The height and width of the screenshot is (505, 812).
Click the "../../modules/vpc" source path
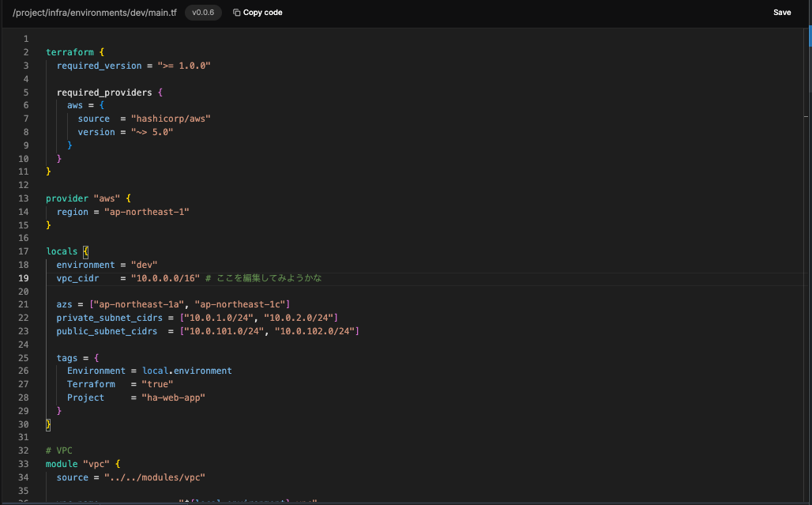pyautogui.click(x=155, y=477)
